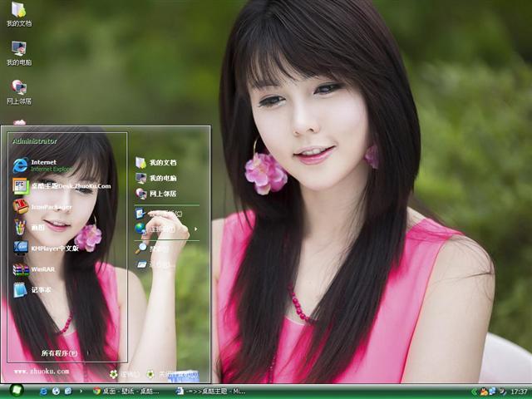
Task: Open 我的电脑 in Start menu right column
Action: point(156,178)
